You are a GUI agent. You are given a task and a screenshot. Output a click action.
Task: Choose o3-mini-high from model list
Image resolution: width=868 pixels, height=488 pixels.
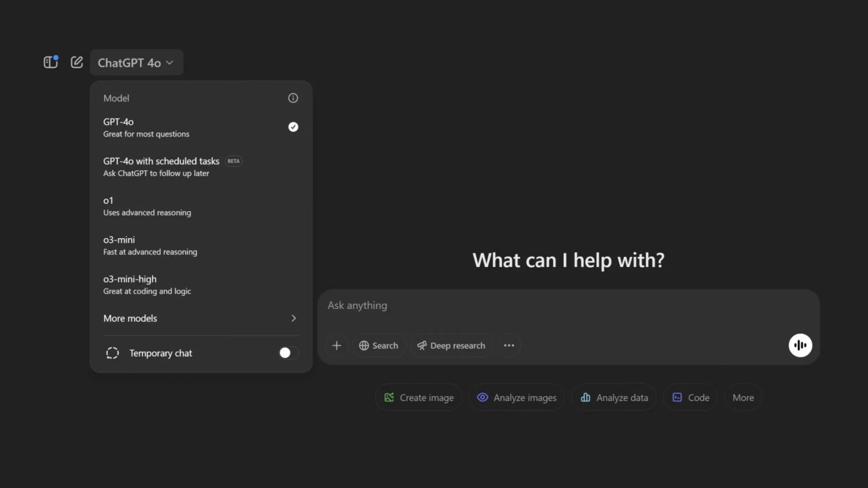point(201,285)
